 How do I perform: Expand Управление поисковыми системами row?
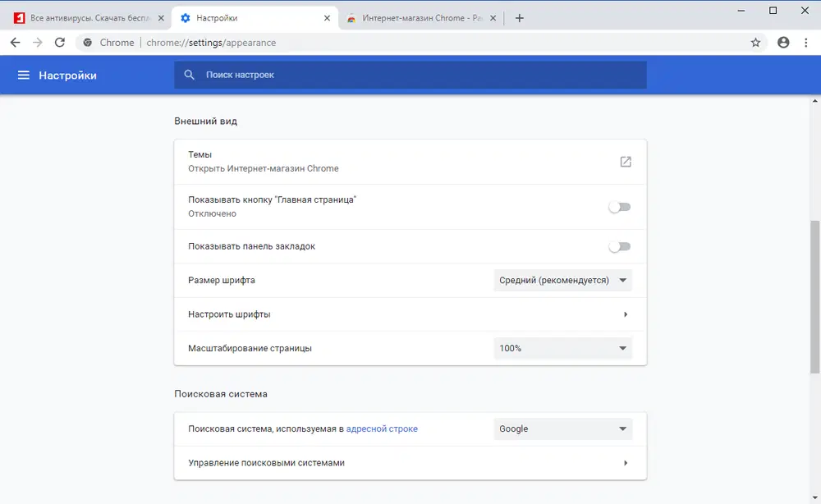(x=626, y=463)
